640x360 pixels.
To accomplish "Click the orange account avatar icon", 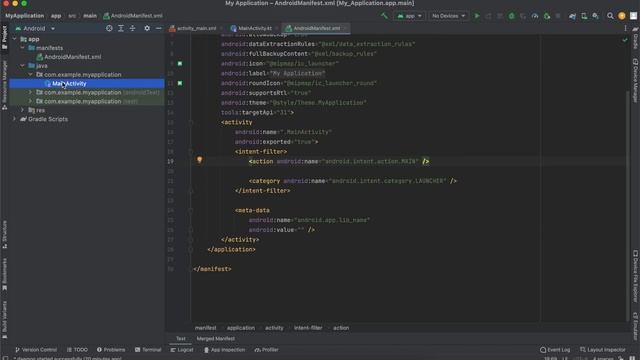I will point(622,16).
